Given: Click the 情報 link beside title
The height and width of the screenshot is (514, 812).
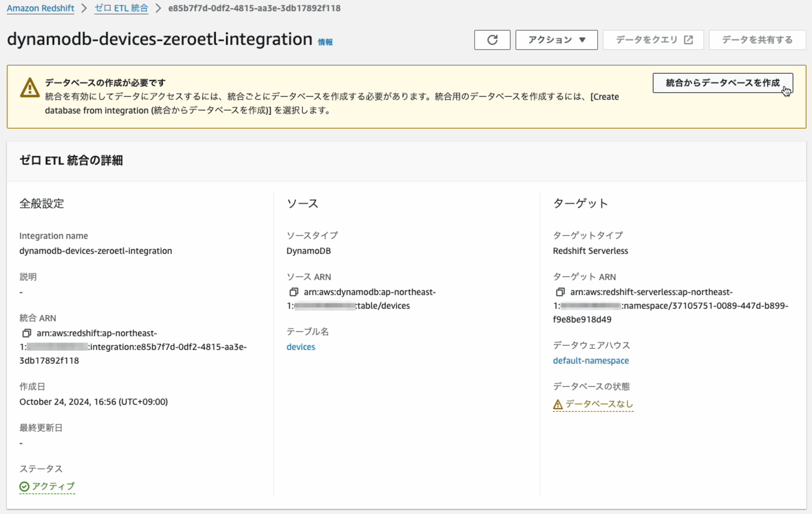Looking at the screenshot, I should [x=325, y=42].
